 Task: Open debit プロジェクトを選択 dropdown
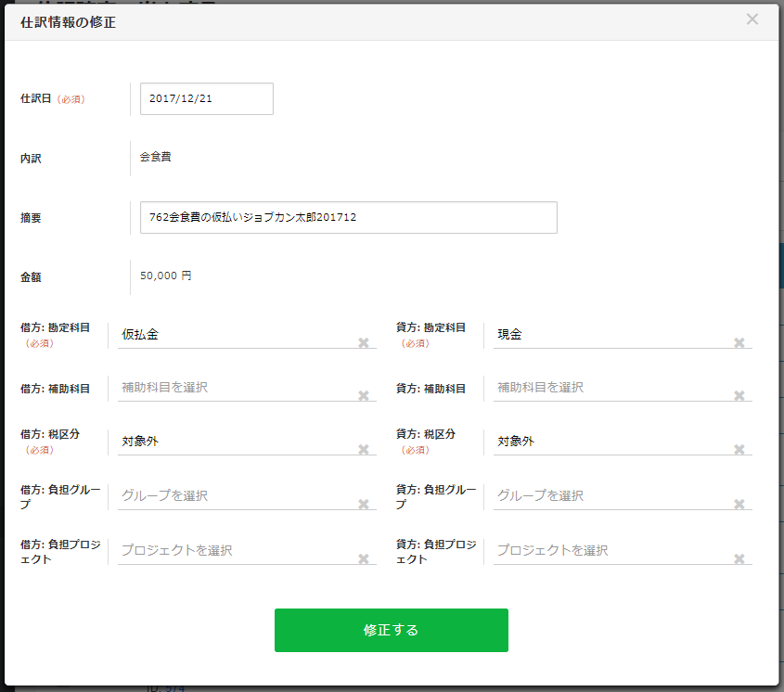[232, 551]
